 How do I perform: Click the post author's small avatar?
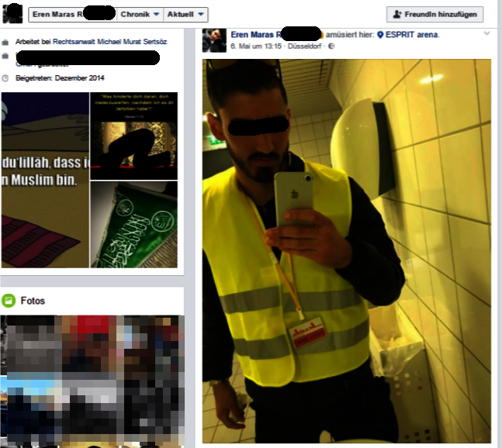[213, 40]
